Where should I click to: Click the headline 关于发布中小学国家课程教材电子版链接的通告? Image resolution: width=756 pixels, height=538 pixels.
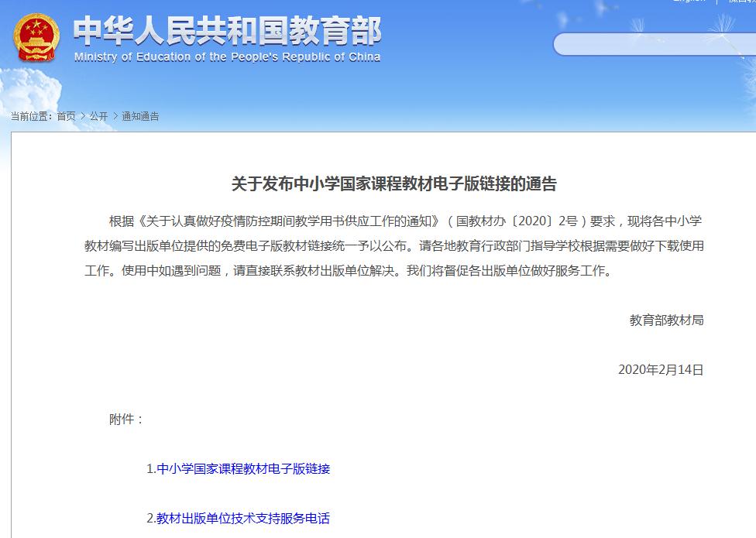point(394,184)
